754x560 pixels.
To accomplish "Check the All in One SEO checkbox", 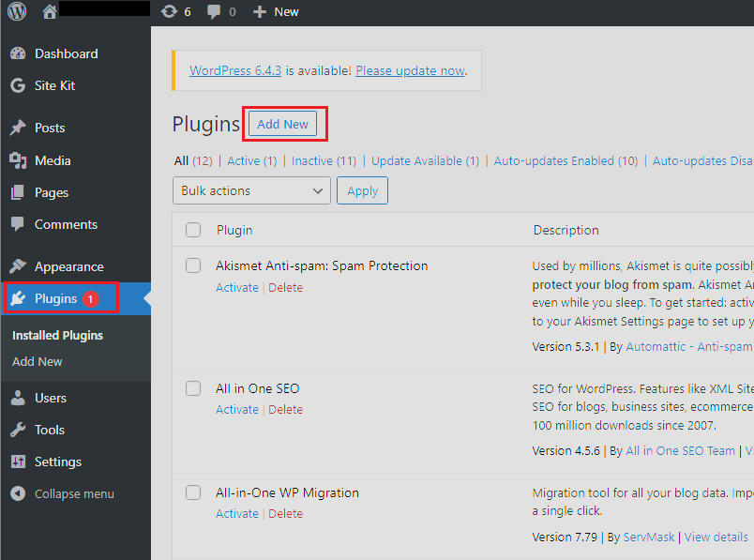I will click(193, 388).
